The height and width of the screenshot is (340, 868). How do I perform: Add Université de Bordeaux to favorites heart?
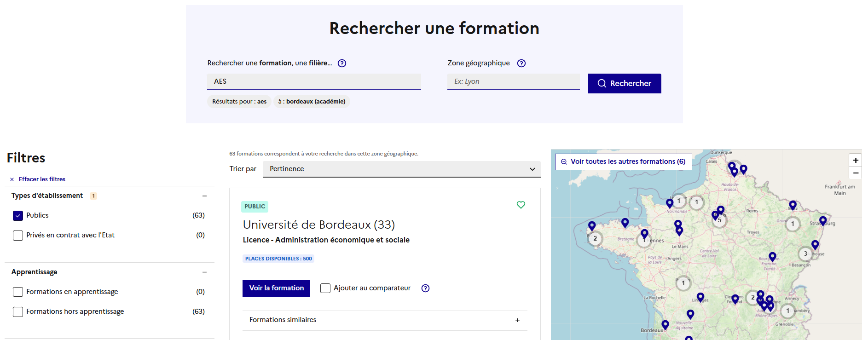521,205
